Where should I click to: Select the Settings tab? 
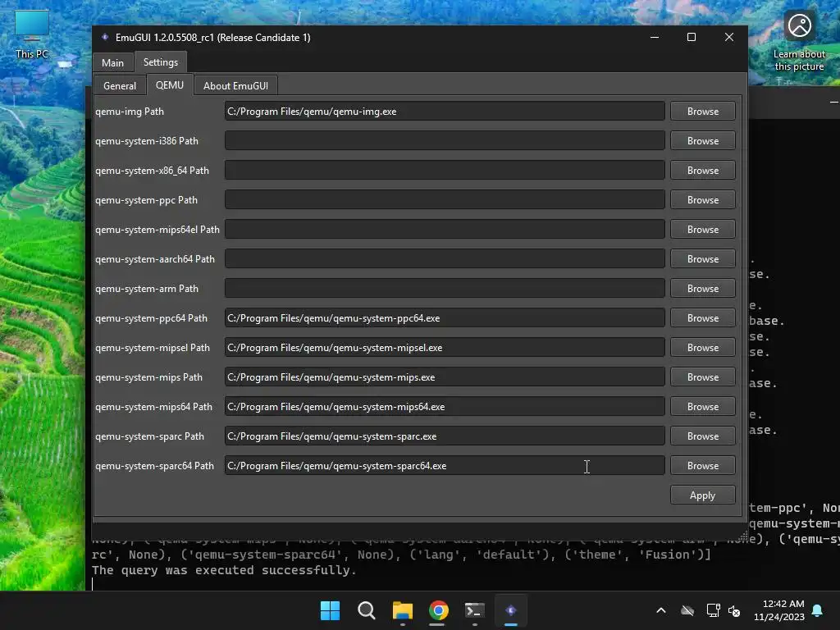coord(161,62)
